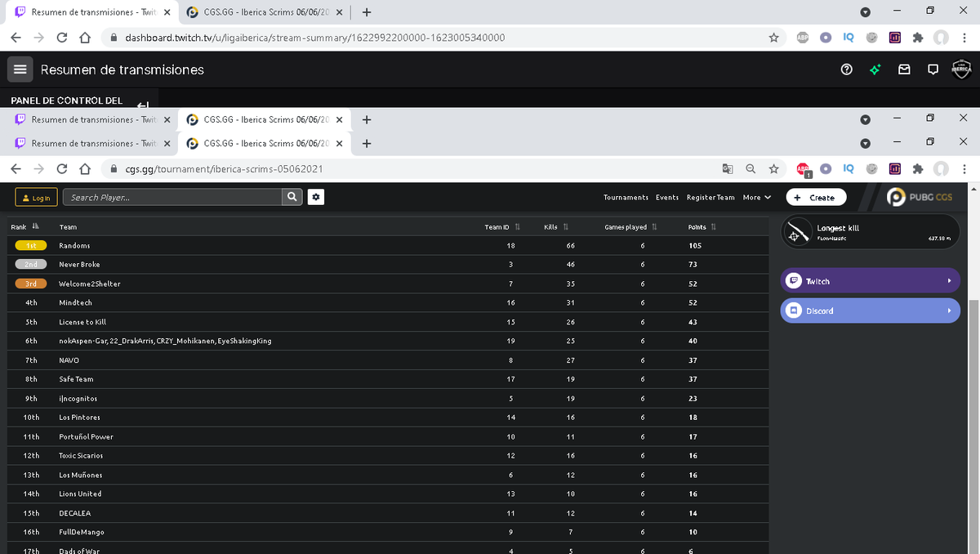
Task: Open a new tab in the topmost window
Action: 367,12
